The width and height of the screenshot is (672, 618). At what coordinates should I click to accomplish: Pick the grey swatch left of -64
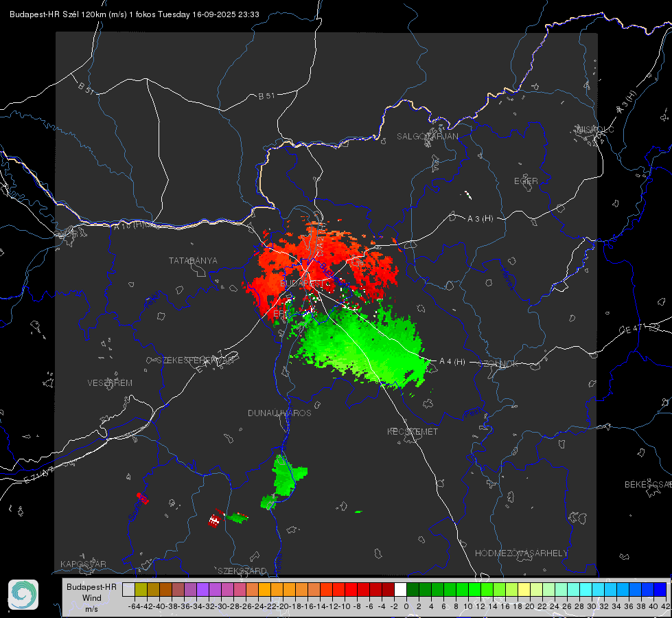pos(128,589)
